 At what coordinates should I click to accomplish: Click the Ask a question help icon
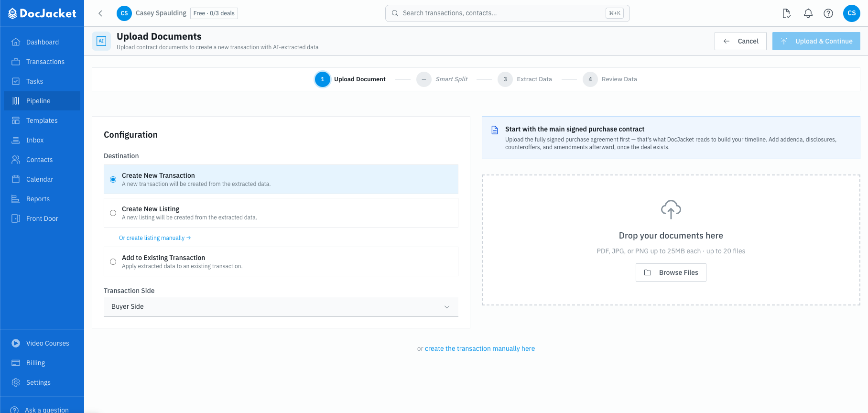click(x=15, y=410)
